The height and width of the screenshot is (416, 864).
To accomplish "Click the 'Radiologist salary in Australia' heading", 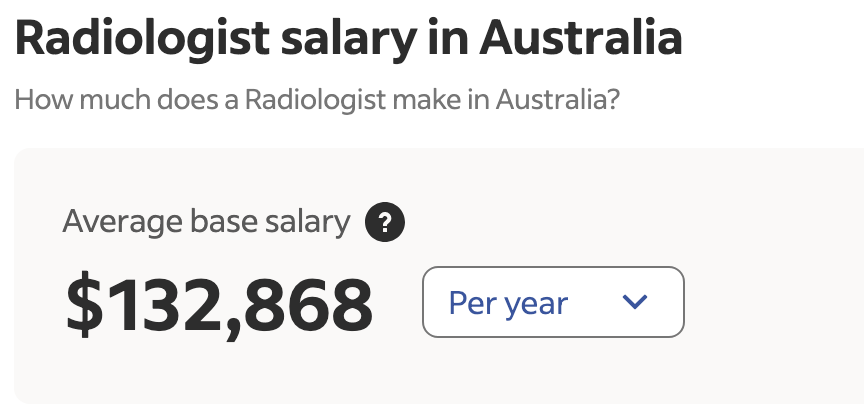I will (x=348, y=39).
